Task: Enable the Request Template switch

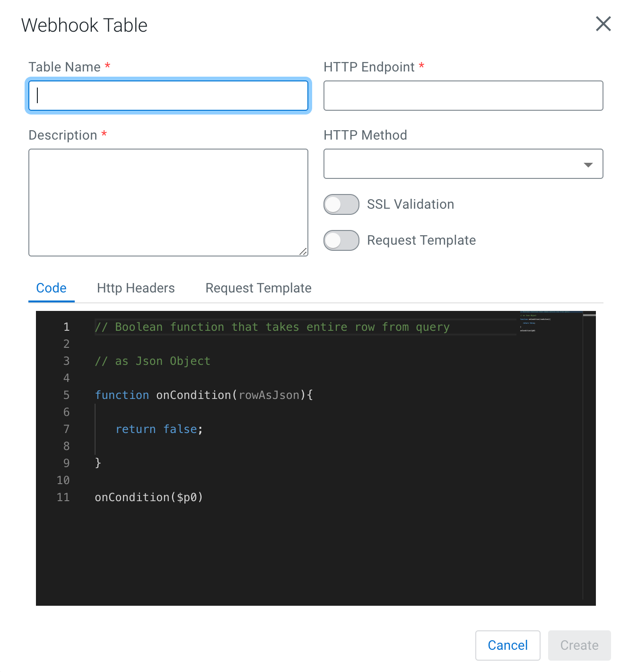Action: point(341,240)
